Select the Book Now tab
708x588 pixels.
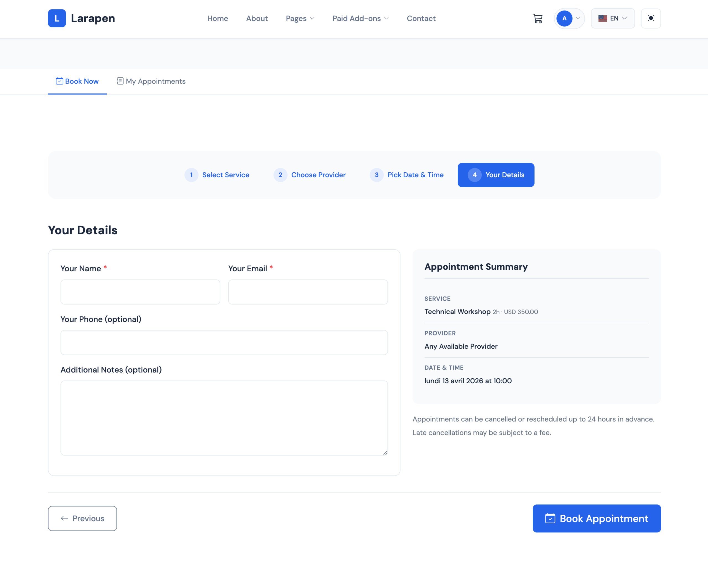point(77,81)
